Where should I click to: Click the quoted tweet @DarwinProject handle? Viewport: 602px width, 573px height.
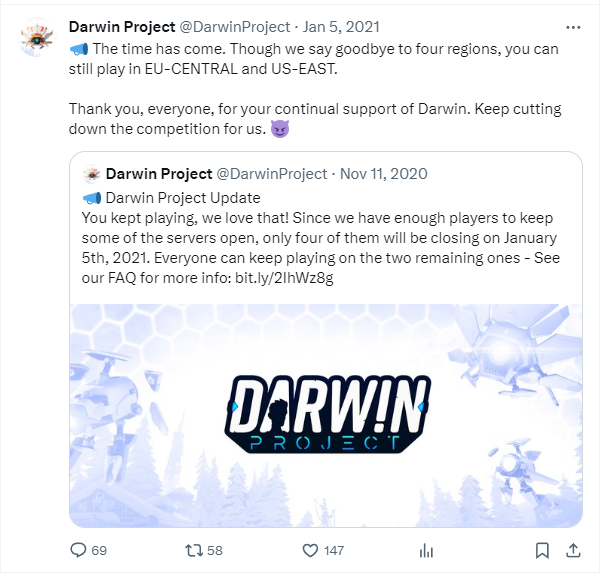pos(272,174)
